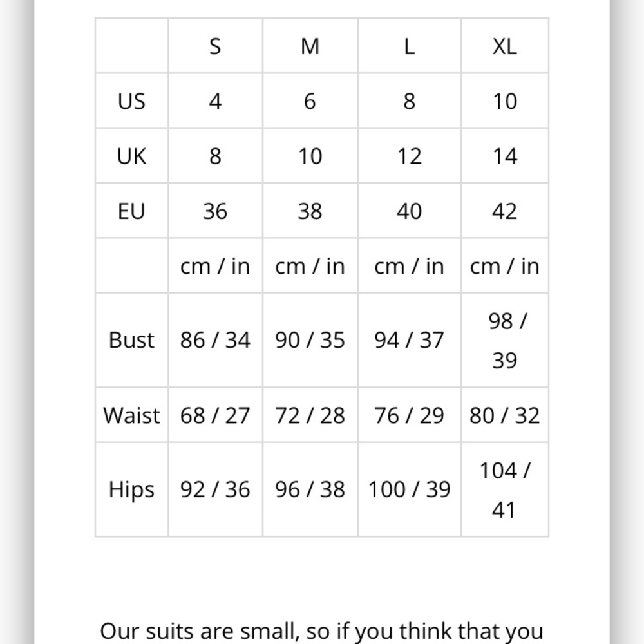Click US size 4 cell

tap(215, 101)
